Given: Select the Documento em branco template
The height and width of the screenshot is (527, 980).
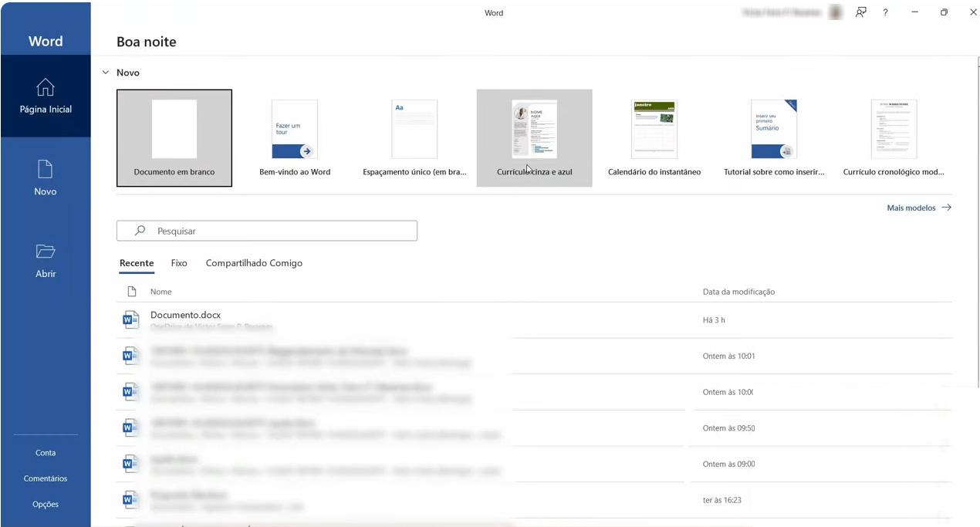Looking at the screenshot, I should [x=174, y=138].
